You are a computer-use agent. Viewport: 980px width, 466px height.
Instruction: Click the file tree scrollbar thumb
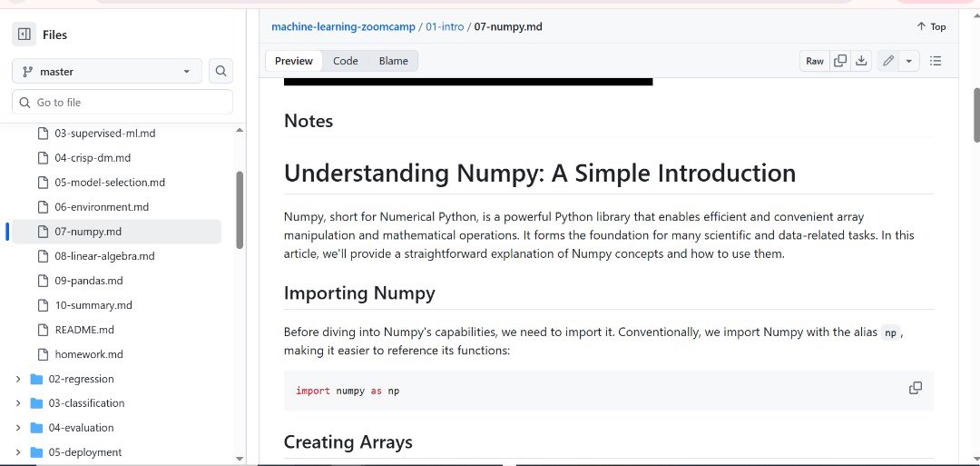pos(240,210)
